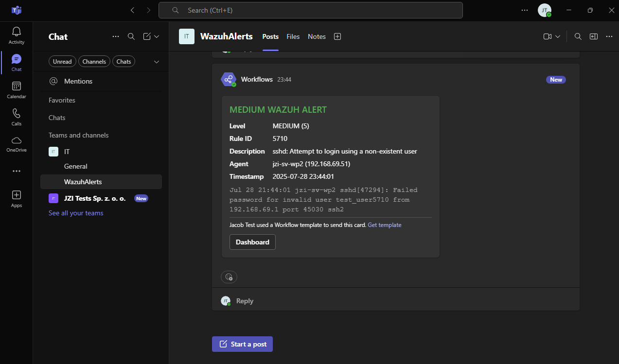
Task: Follow the Get template link
Action: (x=385, y=225)
